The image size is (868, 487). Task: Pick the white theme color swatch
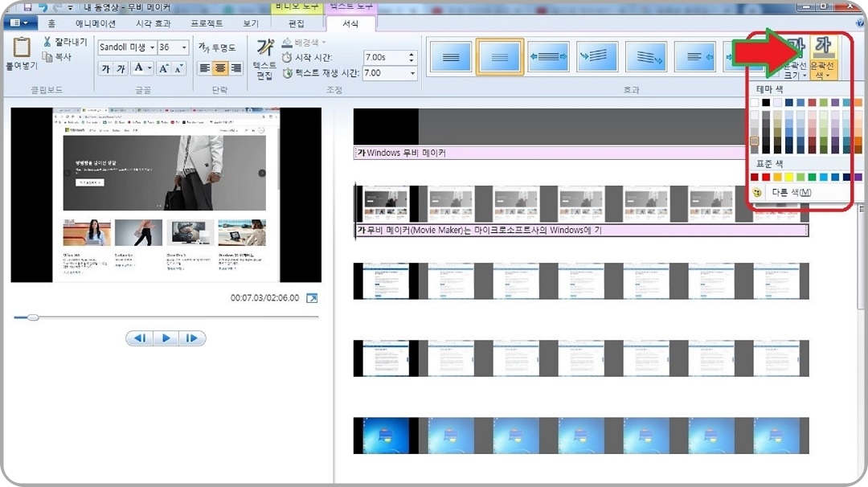point(755,102)
